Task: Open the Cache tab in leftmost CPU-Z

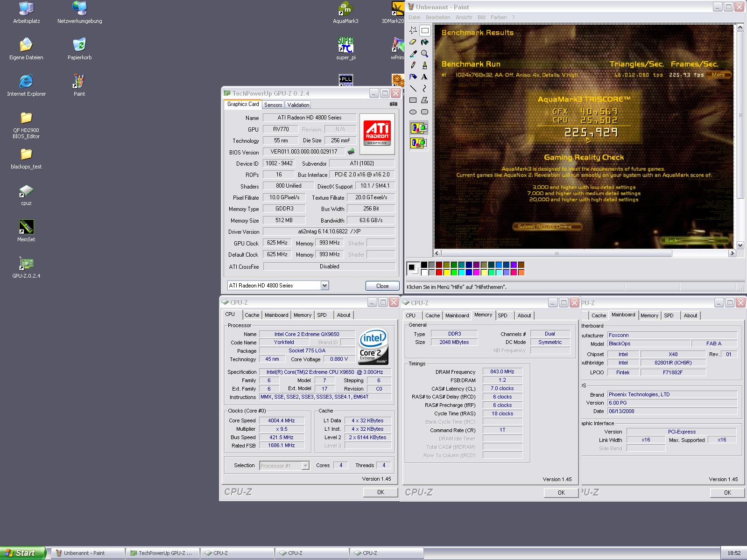Action: click(x=252, y=315)
